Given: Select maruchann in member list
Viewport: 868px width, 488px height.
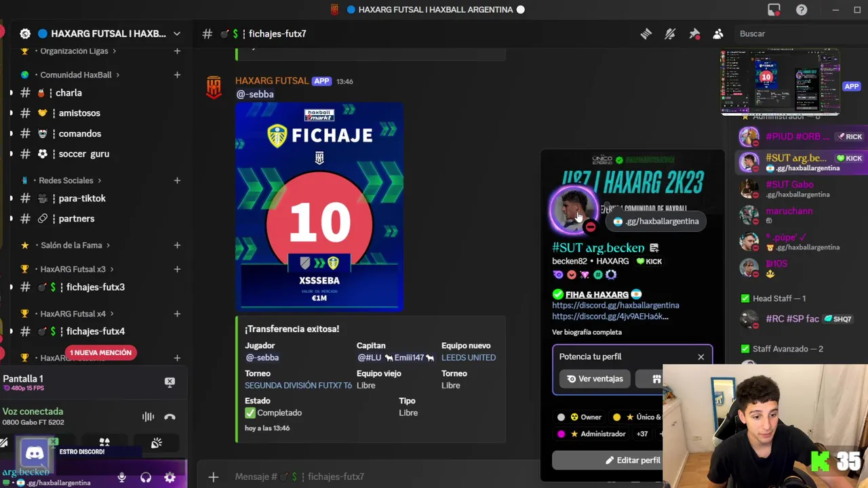Looking at the screenshot, I should point(800,216).
